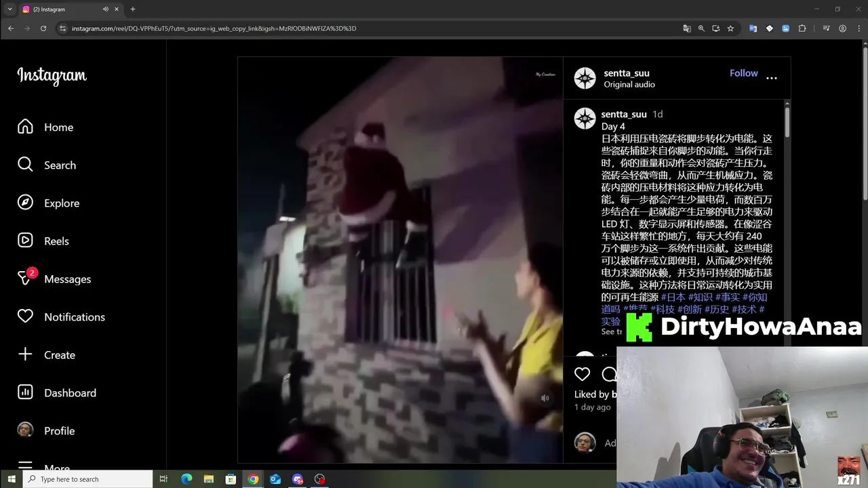Open the zoom magnifier icon in address bar

(701, 28)
